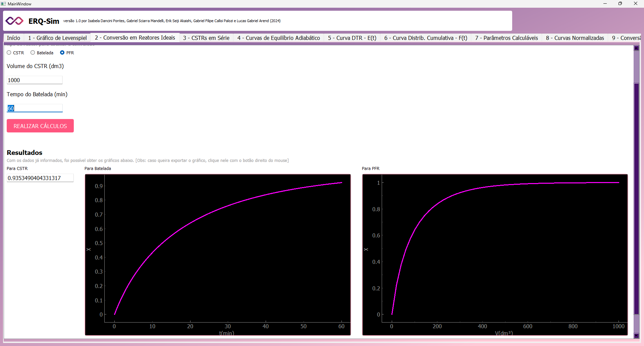Image resolution: width=644 pixels, height=346 pixels.
Task: Open the Início tab
Action: click(x=13, y=38)
